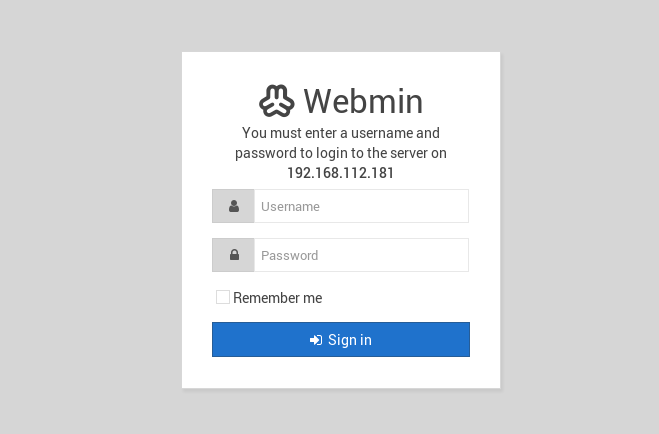659x434 pixels.
Task: Click white card space beneath Sign in button
Action: 341,373
